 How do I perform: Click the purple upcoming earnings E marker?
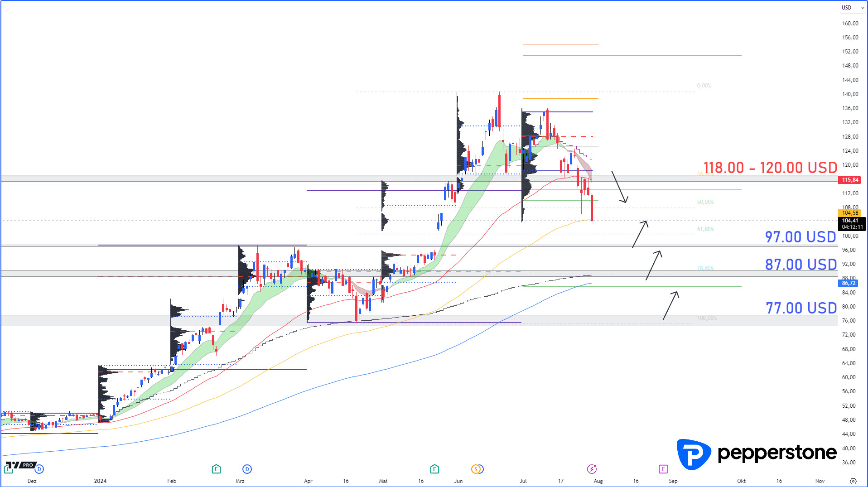click(x=663, y=469)
